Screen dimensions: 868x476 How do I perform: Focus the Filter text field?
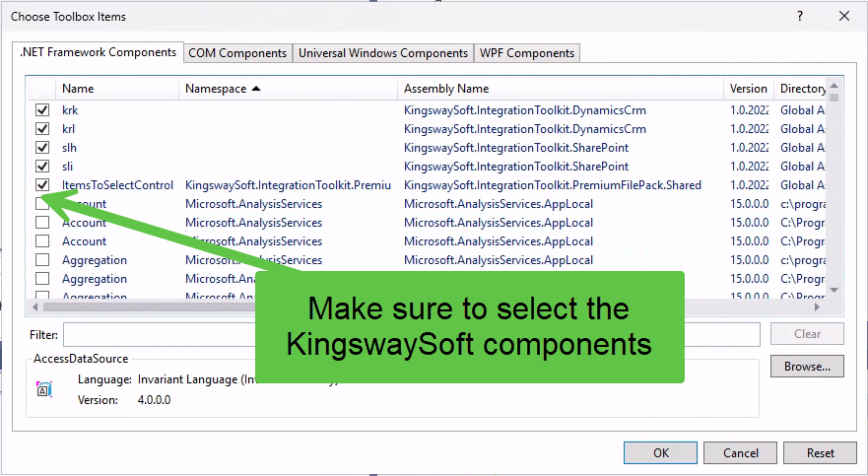pos(411,334)
